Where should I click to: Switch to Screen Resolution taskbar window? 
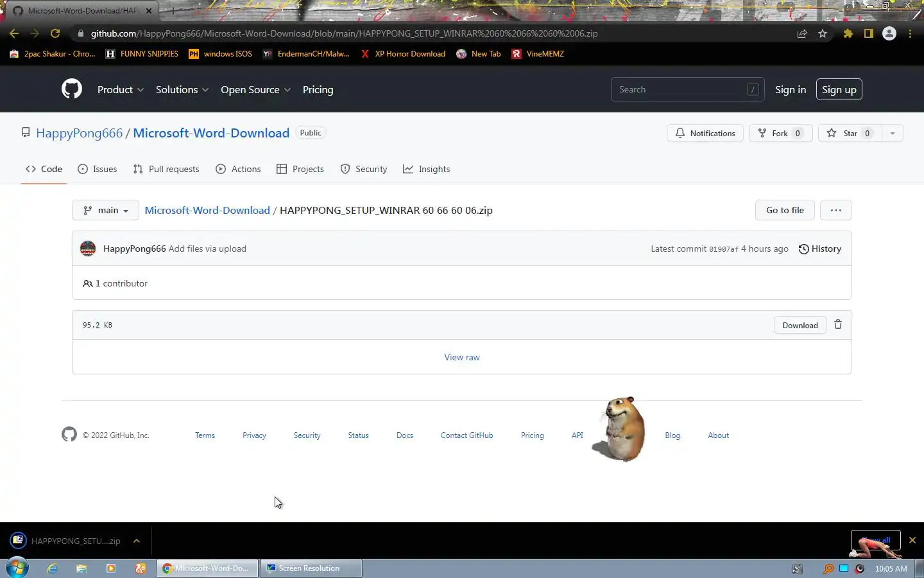pos(311,568)
